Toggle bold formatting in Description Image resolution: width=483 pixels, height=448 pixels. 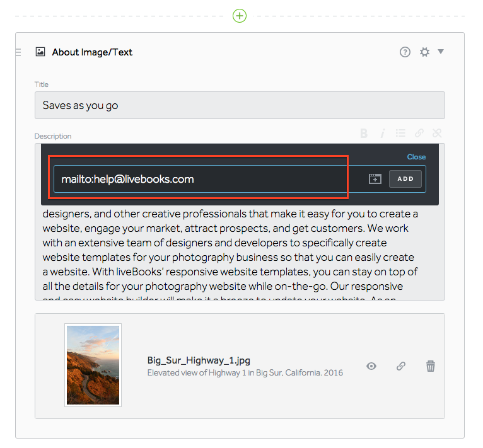364,133
